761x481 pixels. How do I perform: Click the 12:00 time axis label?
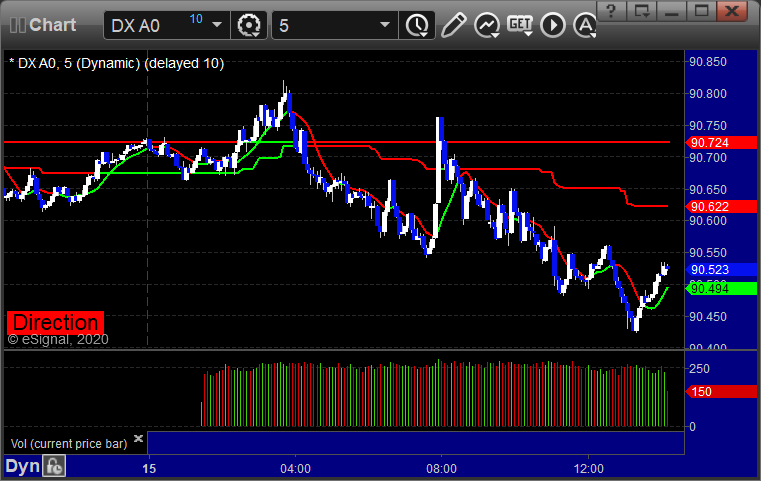(x=588, y=469)
